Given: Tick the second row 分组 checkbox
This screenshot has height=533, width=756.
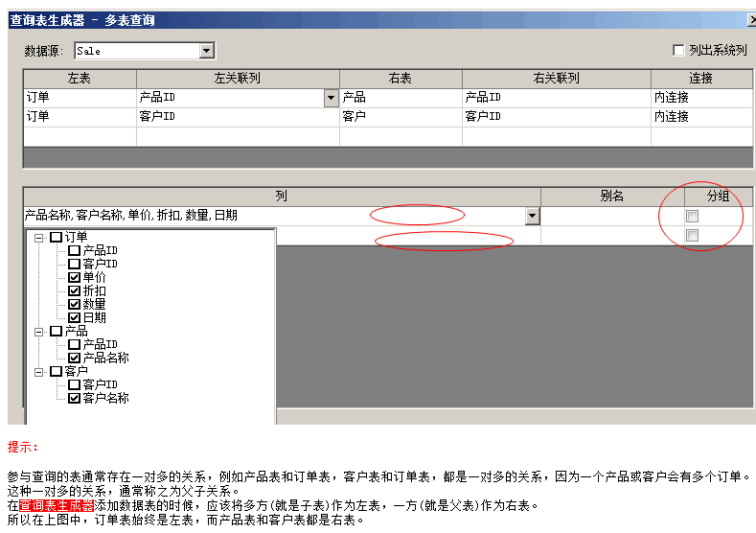Looking at the screenshot, I should [x=692, y=236].
